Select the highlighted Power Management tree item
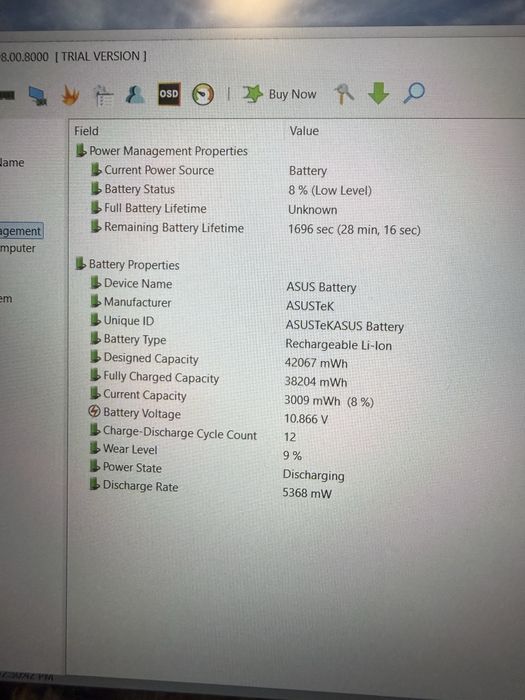The width and height of the screenshot is (525, 700). pyautogui.click(x=21, y=231)
